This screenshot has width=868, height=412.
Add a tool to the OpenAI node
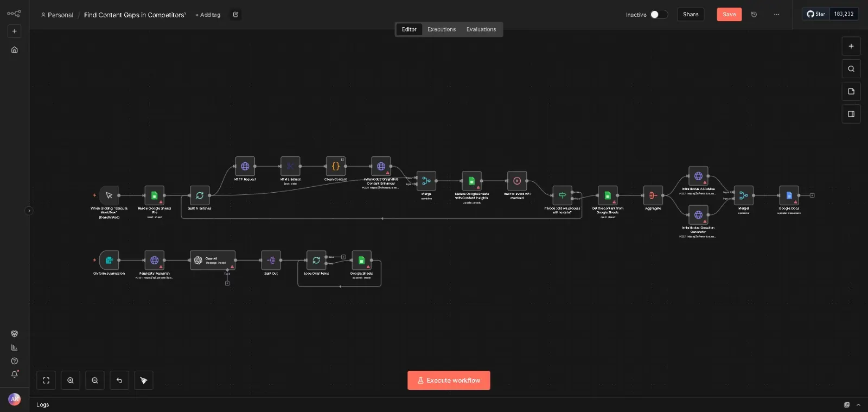point(227,283)
